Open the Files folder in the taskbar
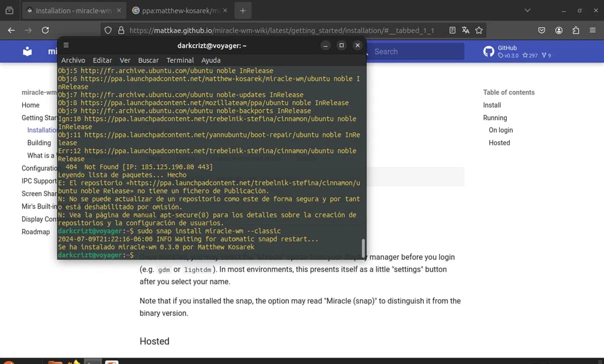Screen dimensions: 604x364 (54, 361)
